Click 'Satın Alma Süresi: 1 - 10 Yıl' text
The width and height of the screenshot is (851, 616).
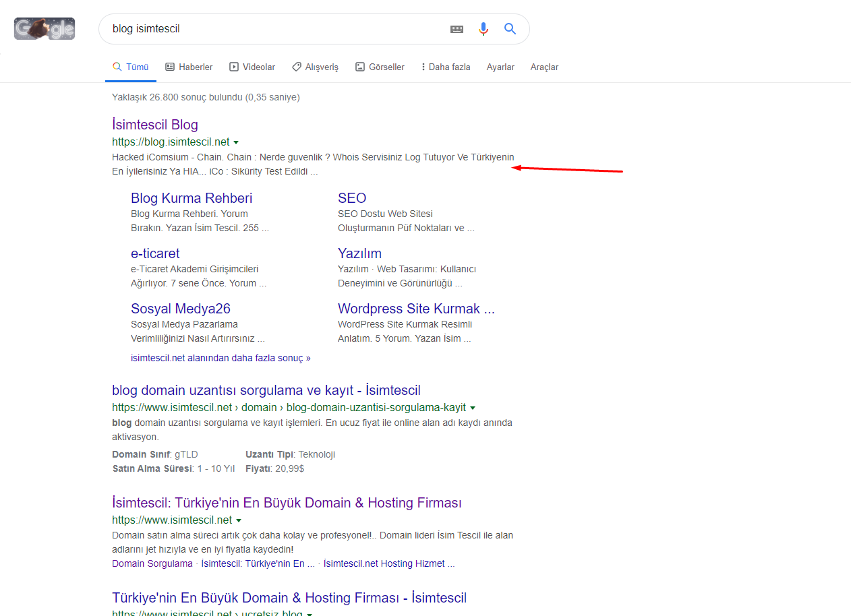(x=173, y=468)
